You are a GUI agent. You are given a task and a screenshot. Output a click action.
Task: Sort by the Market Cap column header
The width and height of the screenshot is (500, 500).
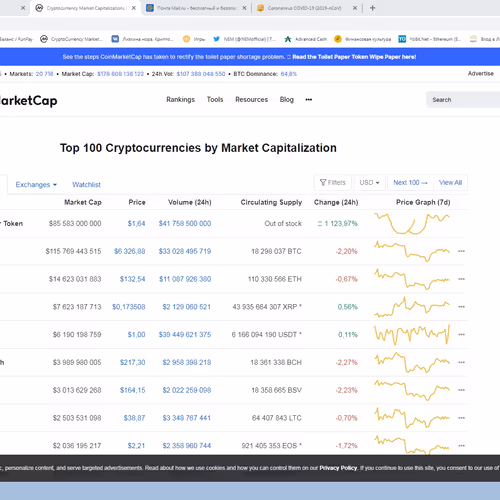[x=83, y=202]
